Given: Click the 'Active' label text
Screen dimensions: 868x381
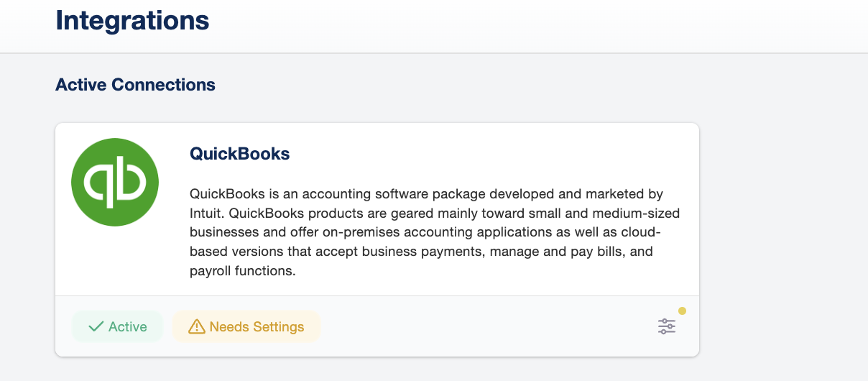Looking at the screenshot, I should click(x=127, y=327).
